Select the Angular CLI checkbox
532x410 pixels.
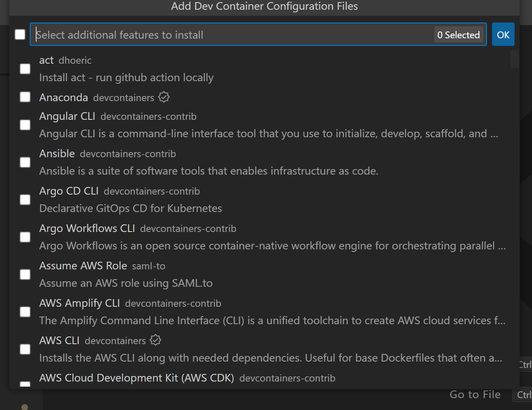pyautogui.click(x=25, y=124)
